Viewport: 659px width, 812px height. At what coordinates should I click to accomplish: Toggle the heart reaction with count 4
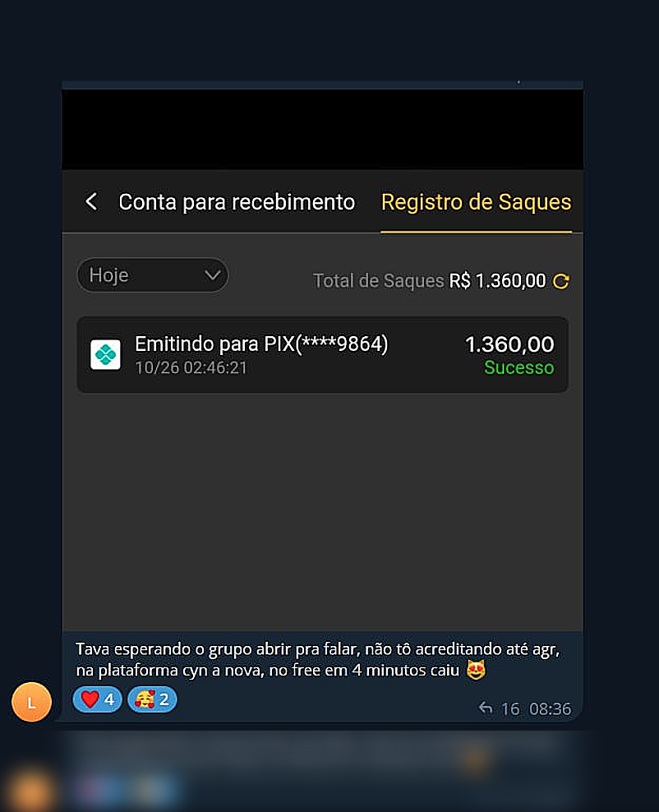click(x=97, y=699)
